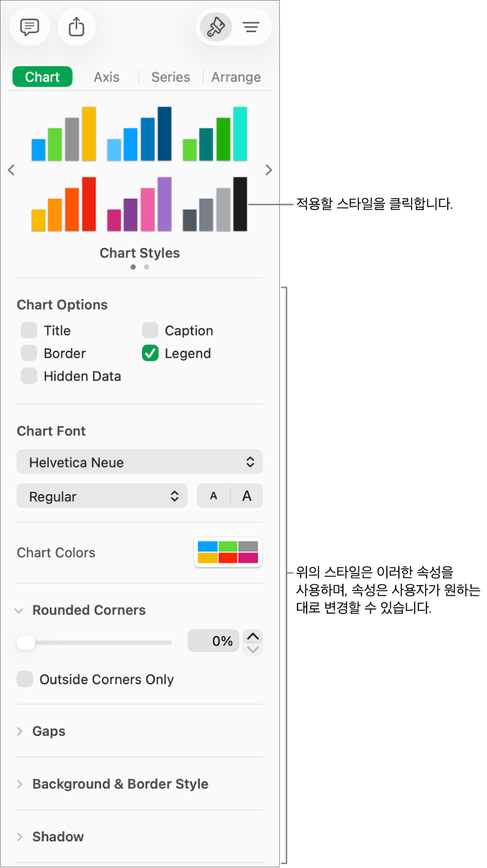
Task: Click the smaller font size A button
Action: (x=214, y=496)
